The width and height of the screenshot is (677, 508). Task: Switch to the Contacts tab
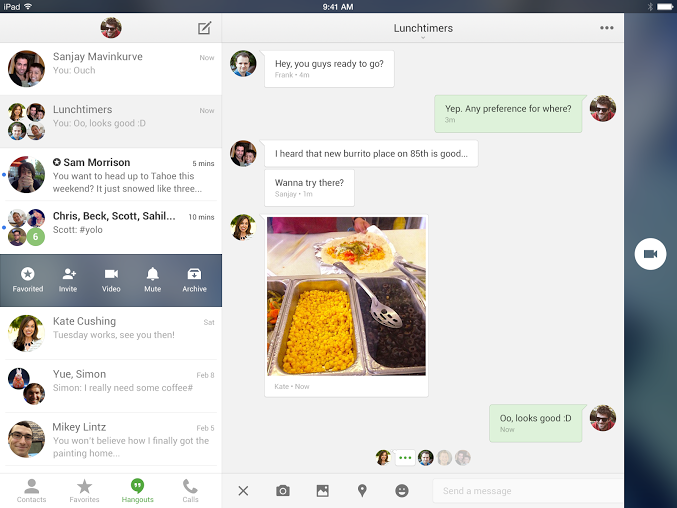pyautogui.click(x=31, y=490)
